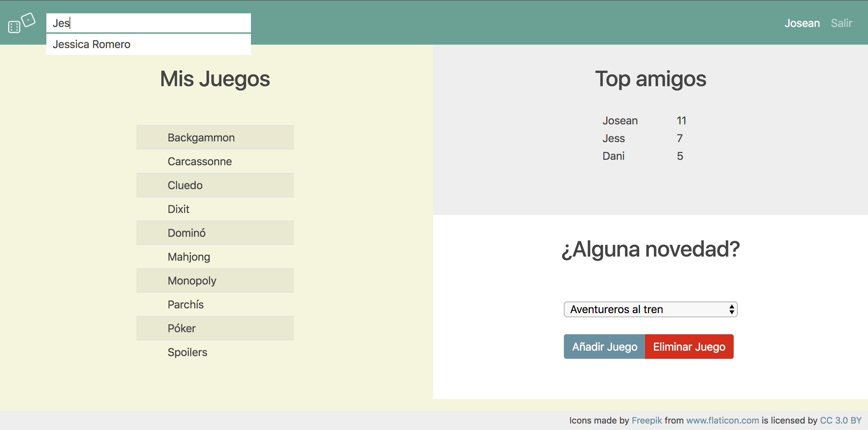Click Salir to log out
868x430 pixels.
841,23
